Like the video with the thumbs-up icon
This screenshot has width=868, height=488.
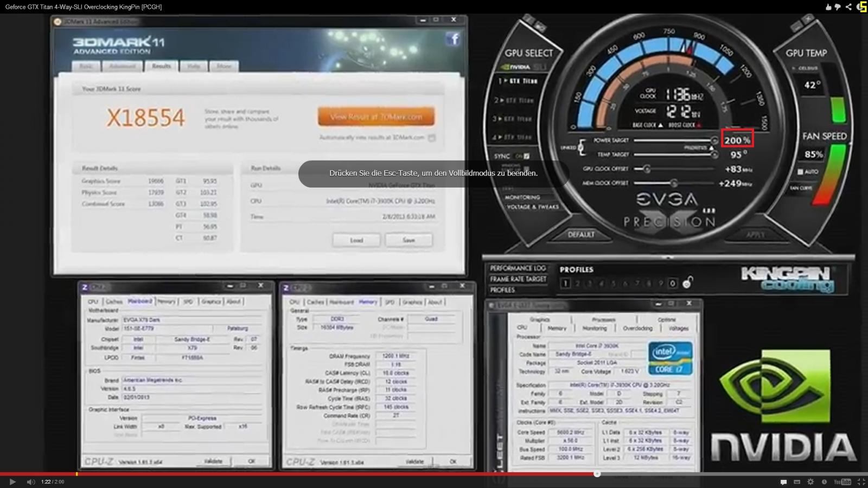pos(828,7)
